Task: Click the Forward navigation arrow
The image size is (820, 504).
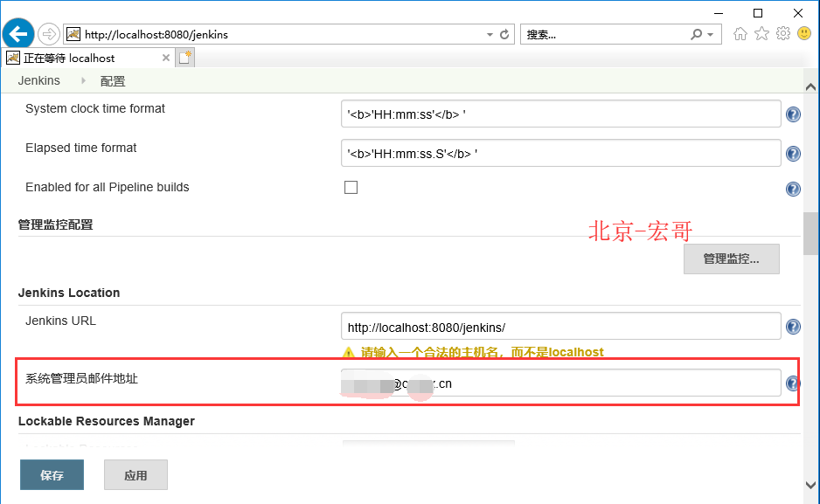Action: click(50, 34)
